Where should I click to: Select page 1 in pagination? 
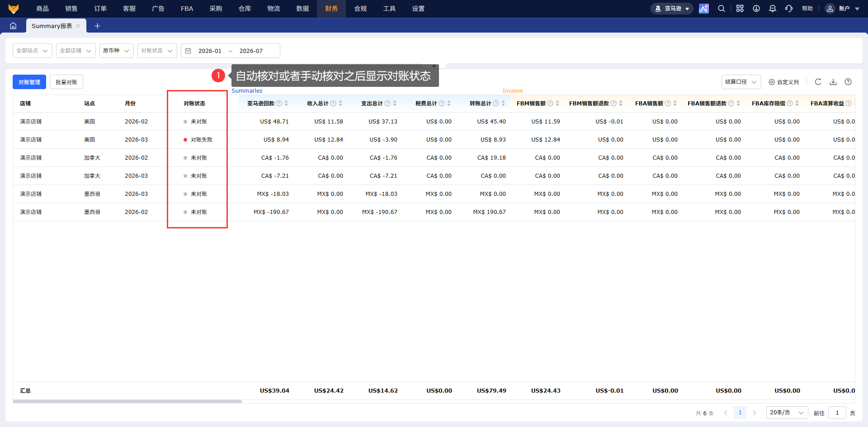point(740,413)
